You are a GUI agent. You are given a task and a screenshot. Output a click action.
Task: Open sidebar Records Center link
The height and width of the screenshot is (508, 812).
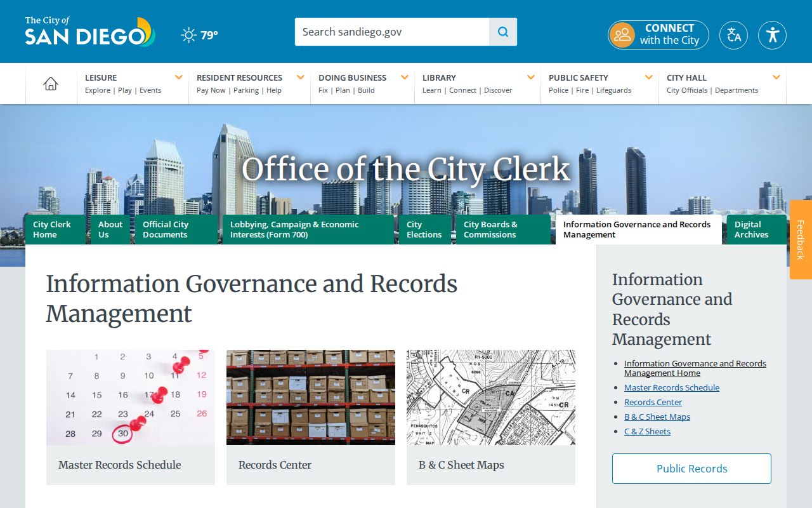tap(653, 402)
